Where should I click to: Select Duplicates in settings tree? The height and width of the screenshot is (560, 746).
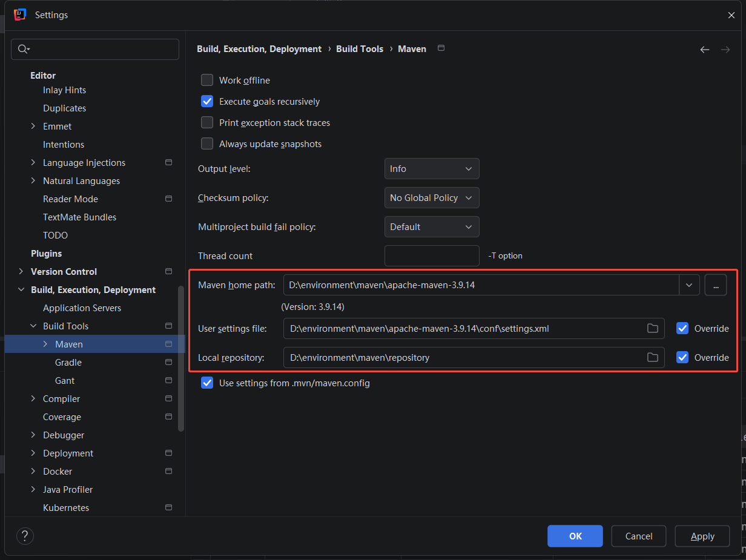coord(64,108)
